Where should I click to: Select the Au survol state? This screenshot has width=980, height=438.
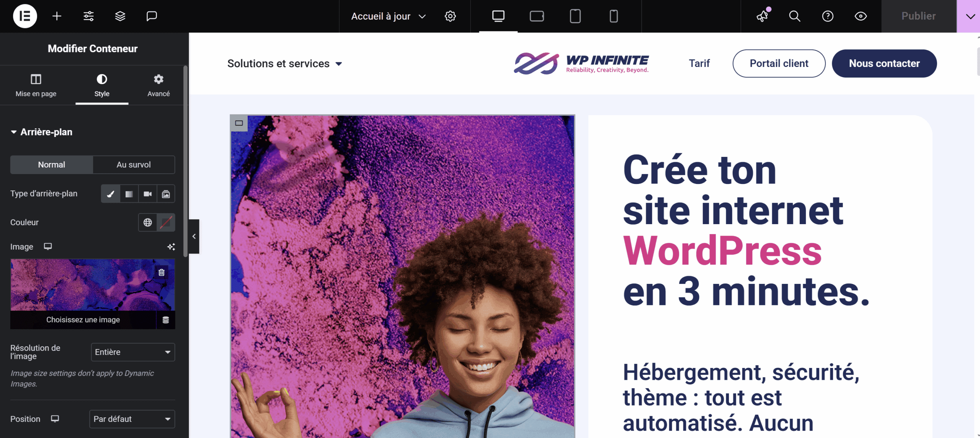[x=134, y=164]
